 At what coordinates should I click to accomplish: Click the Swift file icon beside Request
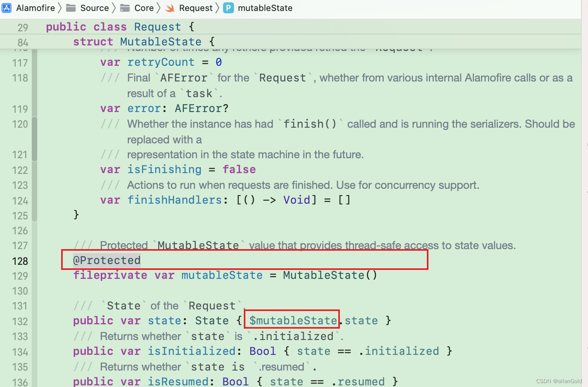[x=170, y=8]
